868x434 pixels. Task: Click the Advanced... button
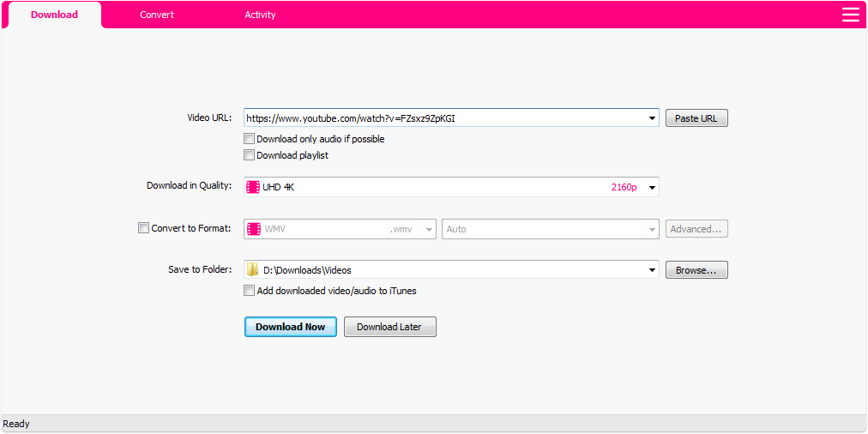point(696,229)
